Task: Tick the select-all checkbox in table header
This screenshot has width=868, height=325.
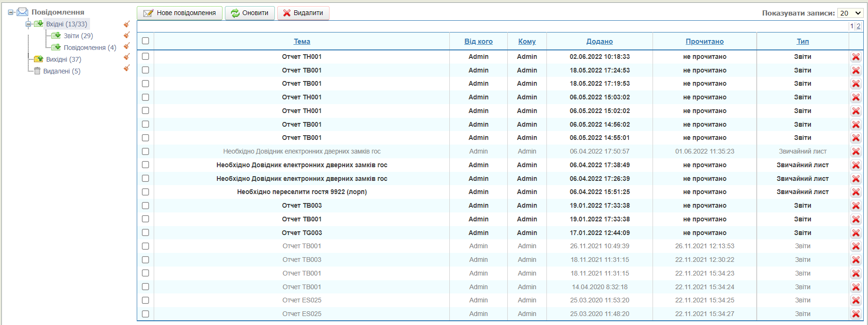Action: (145, 41)
